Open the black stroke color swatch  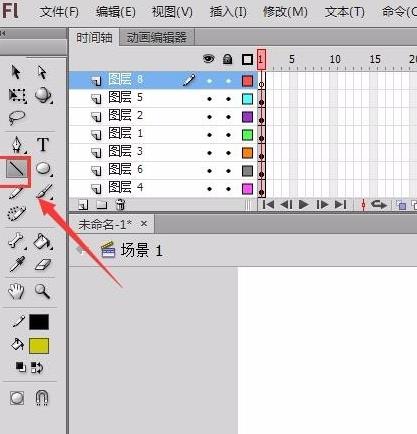39,322
